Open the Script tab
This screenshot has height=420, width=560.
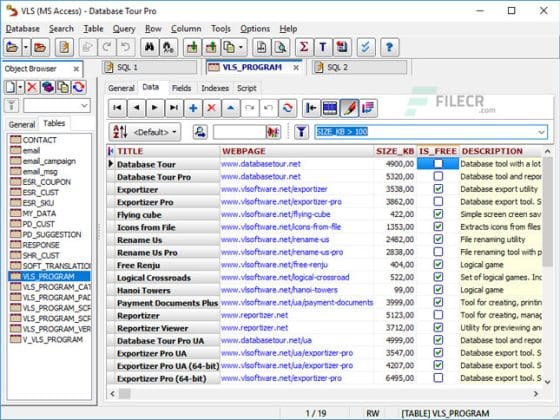pyautogui.click(x=246, y=88)
